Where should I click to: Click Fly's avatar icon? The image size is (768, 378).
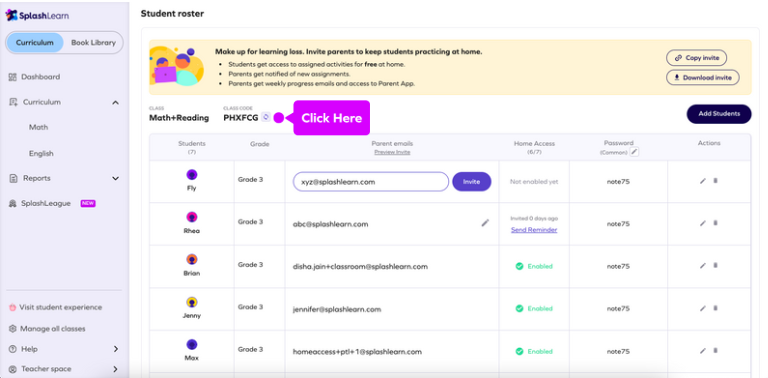point(192,174)
